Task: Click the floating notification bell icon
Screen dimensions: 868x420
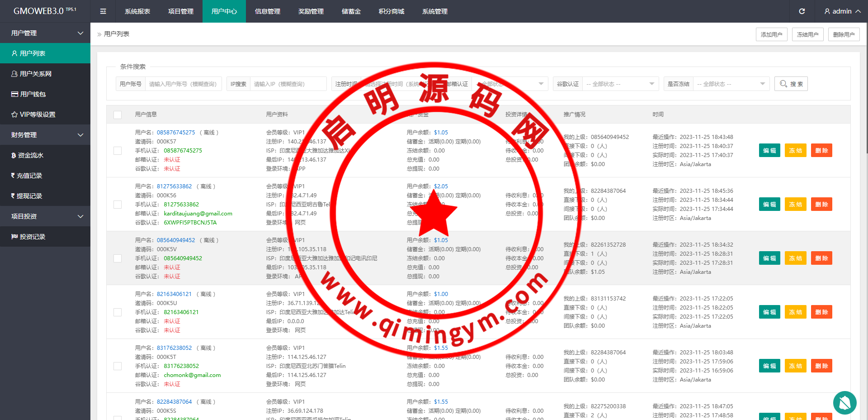Action: (x=844, y=402)
